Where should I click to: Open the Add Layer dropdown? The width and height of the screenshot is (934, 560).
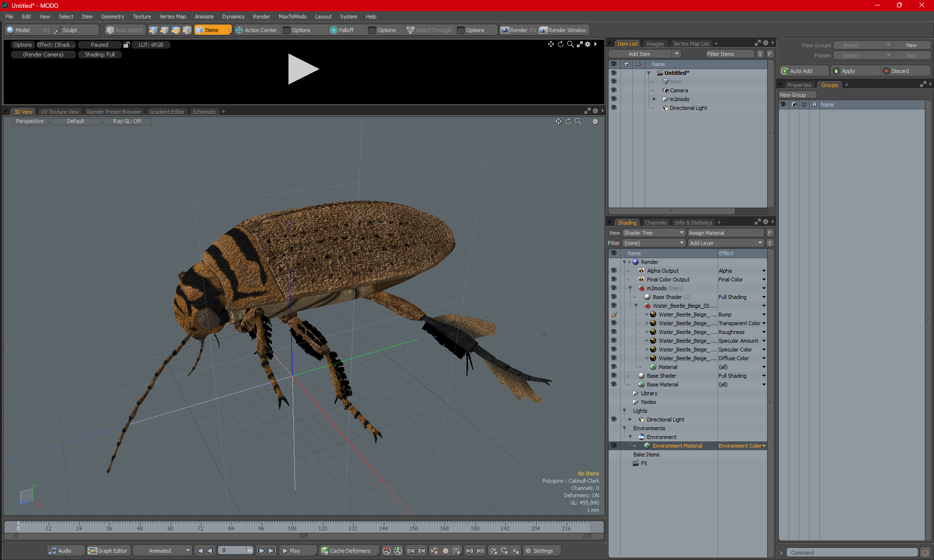725,243
